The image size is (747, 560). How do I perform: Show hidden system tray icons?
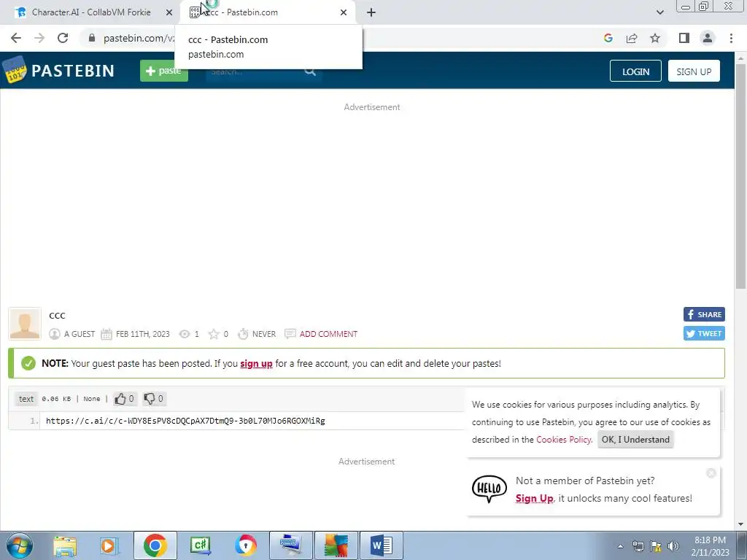coord(620,546)
